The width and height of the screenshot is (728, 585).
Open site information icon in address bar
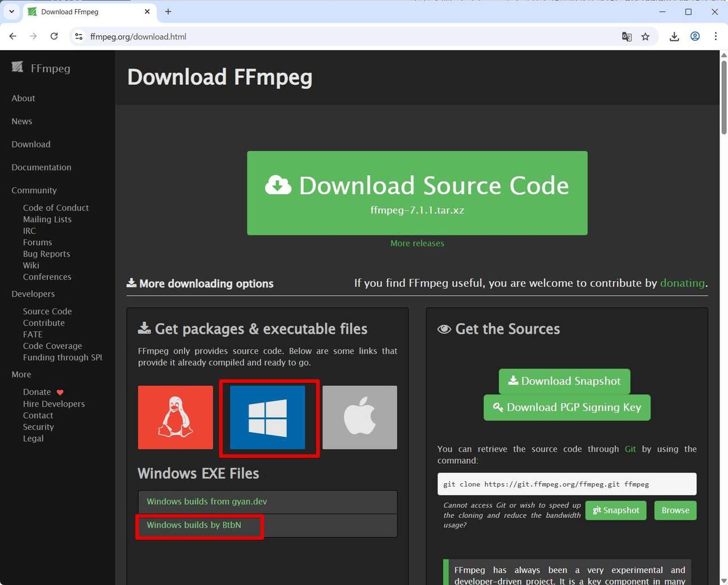[79, 36]
